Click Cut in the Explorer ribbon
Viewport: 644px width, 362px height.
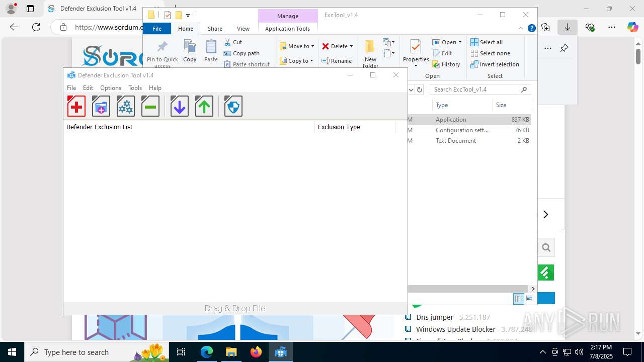tap(233, 42)
